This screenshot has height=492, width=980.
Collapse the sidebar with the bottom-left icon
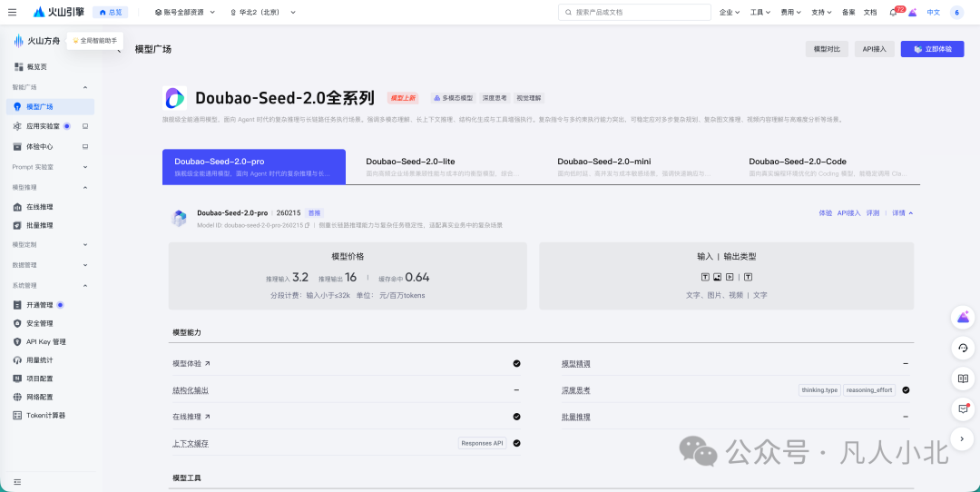pyautogui.click(x=17, y=482)
